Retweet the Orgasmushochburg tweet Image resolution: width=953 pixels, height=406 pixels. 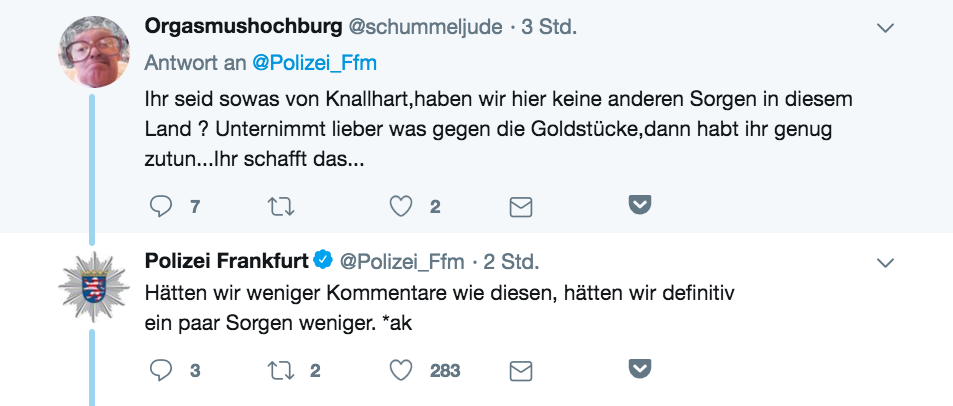[281, 207]
